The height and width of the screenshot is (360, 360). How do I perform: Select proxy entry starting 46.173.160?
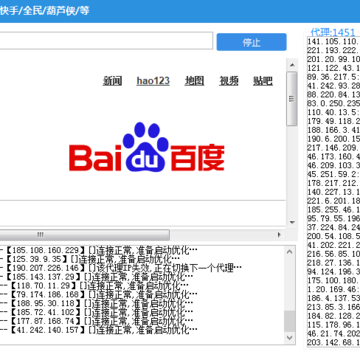pos(333,156)
